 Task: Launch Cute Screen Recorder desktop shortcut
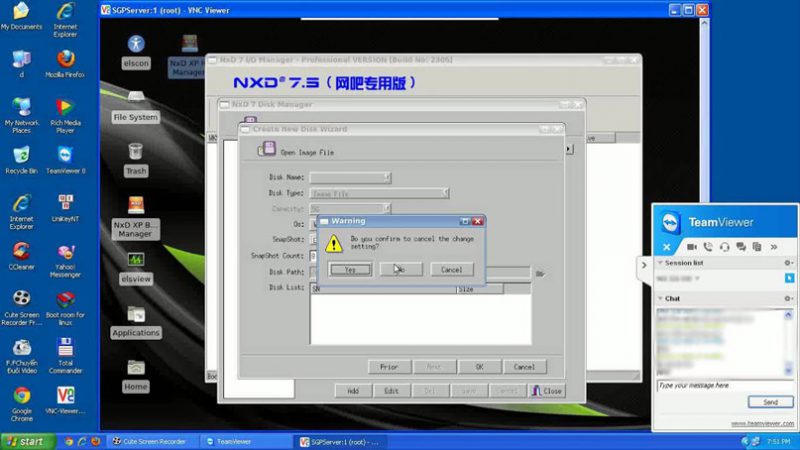(x=21, y=308)
